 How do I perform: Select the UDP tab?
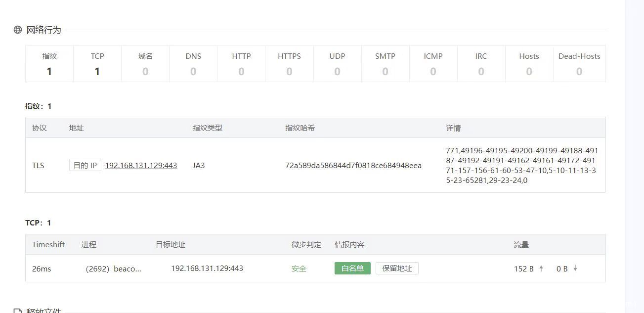coord(337,64)
